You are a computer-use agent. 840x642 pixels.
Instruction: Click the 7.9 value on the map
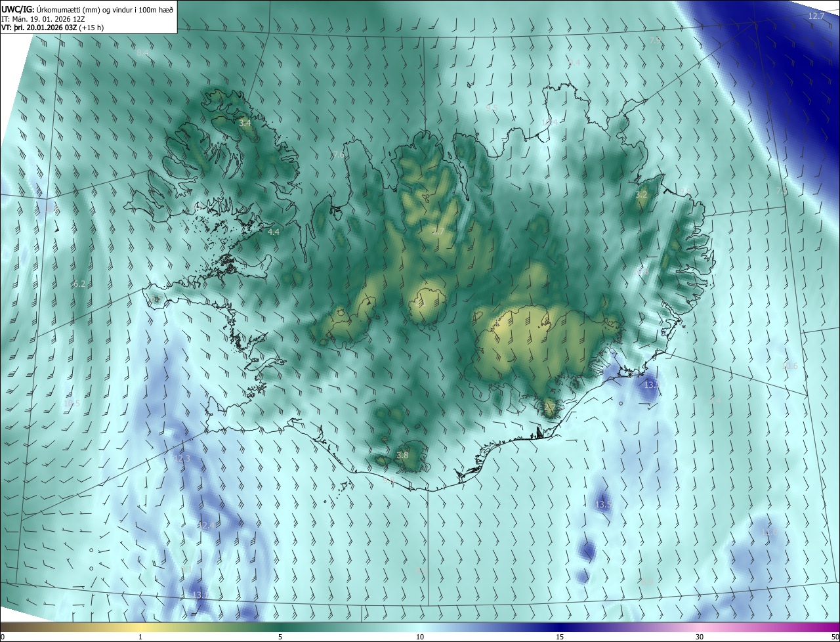pyautogui.click(x=655, y=40)
